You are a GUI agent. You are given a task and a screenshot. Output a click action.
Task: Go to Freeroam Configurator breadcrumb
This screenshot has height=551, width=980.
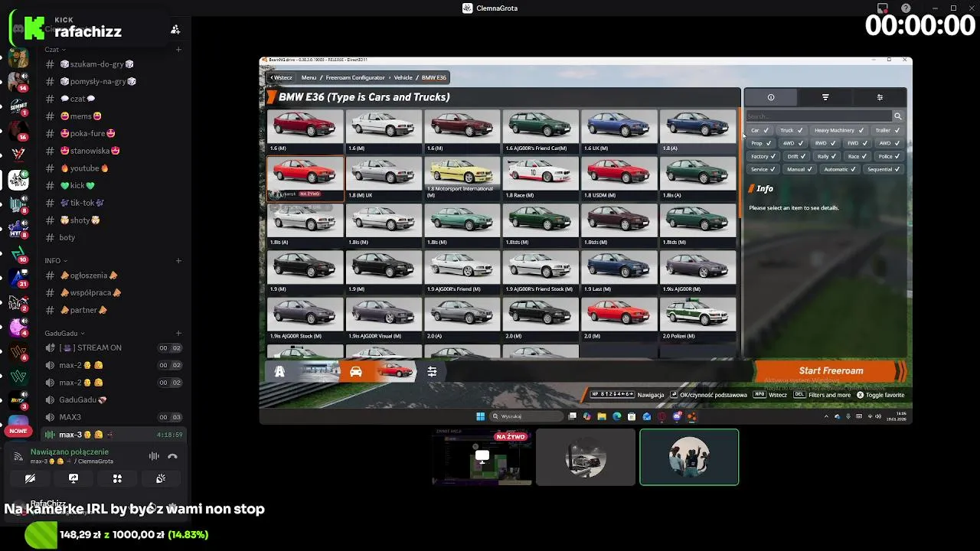355,77
